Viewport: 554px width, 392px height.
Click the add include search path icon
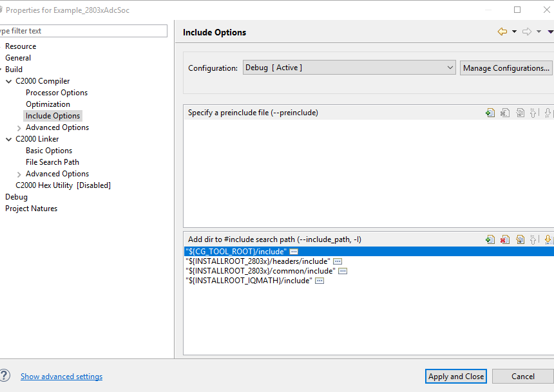point(490,239)
